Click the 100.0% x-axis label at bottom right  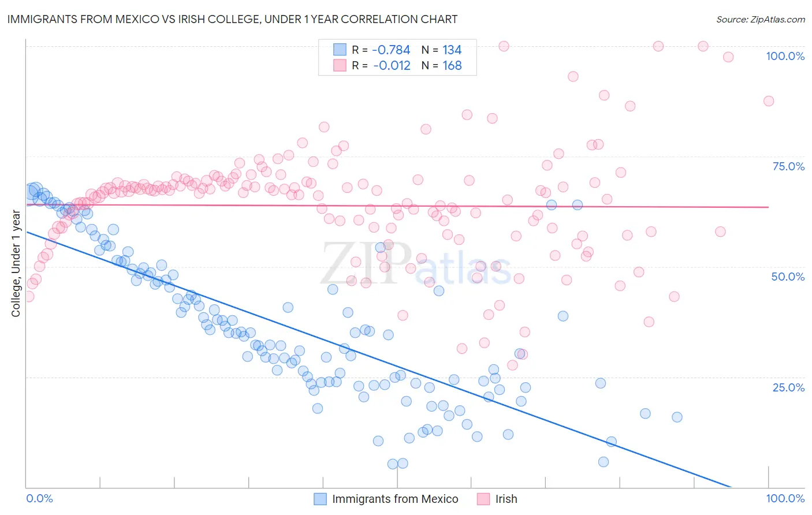785,498
